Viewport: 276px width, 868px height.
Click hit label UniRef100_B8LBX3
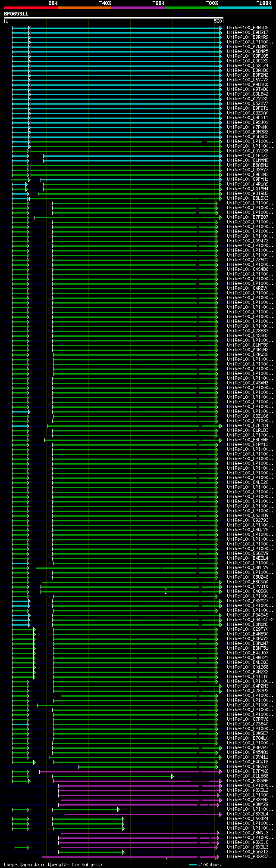tap(248, 198)
